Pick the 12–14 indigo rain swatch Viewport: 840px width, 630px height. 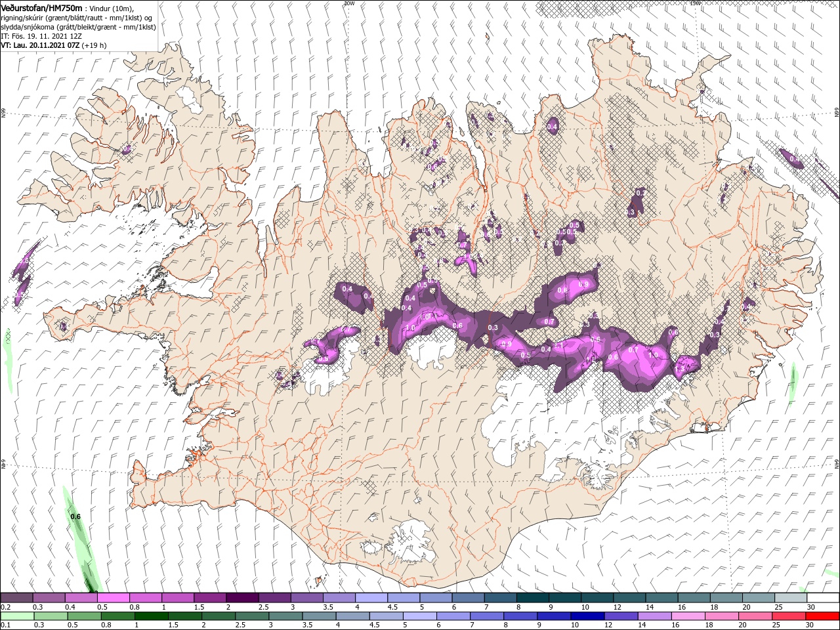tap(621, 616)
